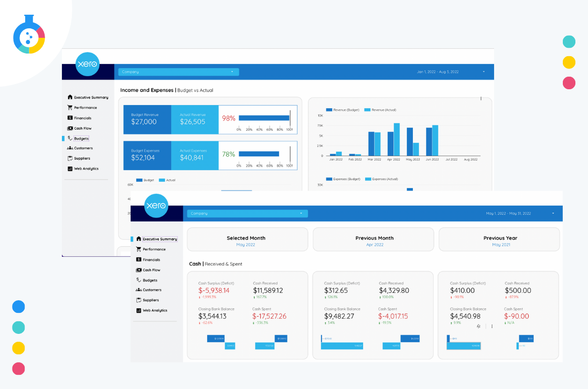Open the Financials page from the lower sidebar
This screenshot has height=389, width=588.
click(x=151, y=260)
